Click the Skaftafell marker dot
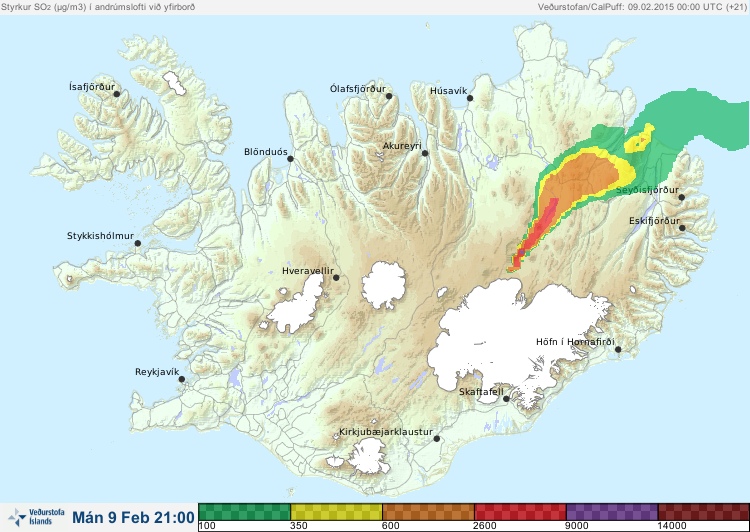 point(506,399)
